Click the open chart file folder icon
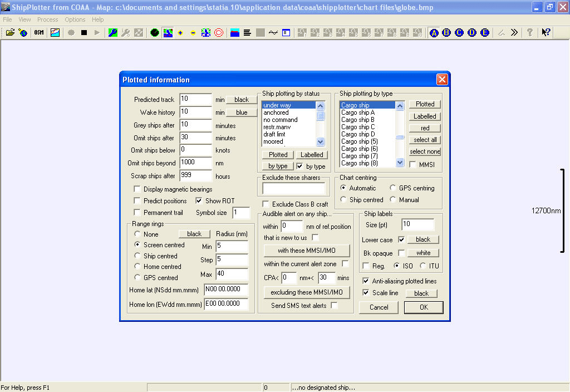570x392 pixels. 10,33
